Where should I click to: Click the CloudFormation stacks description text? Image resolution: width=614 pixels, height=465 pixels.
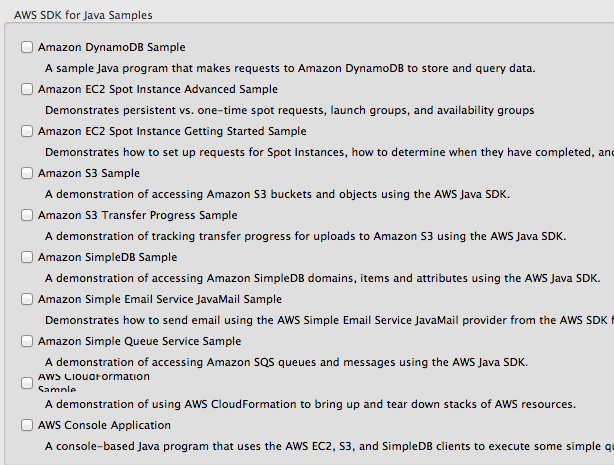[311, 404]
